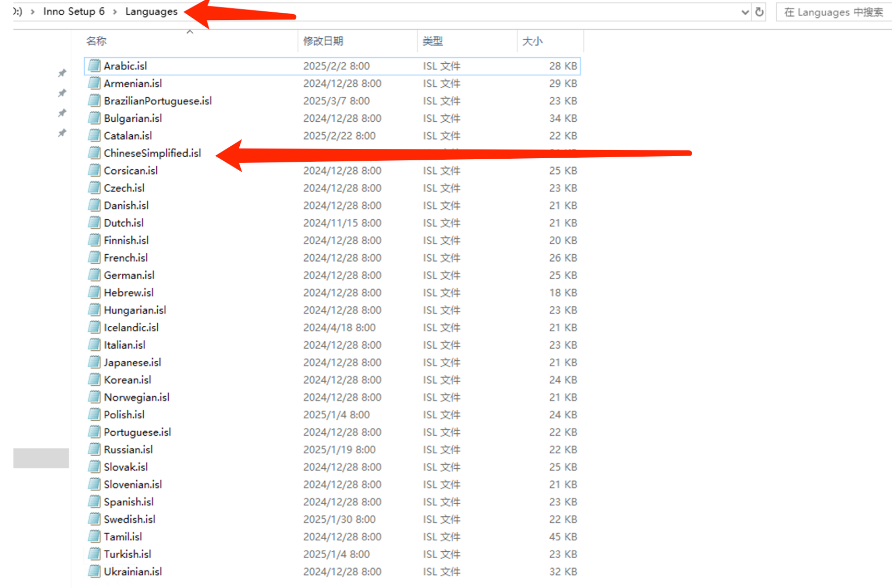
Task: Sort files by the 大小 column header
Action: pyautogui.click(x=532, y=41)
